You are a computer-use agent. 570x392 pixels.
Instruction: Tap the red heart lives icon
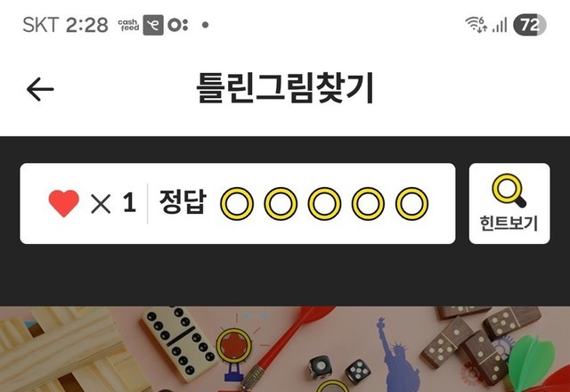[x=63, y=203]
